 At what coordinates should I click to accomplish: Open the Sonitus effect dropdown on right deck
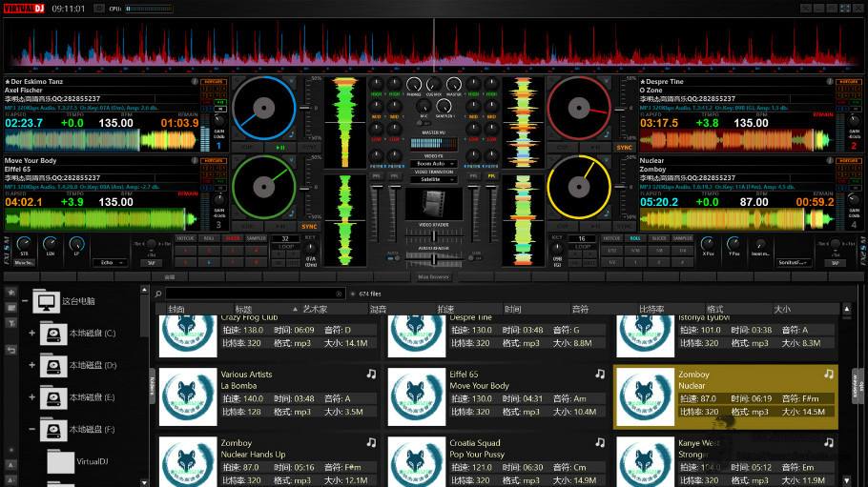point(794,262)
